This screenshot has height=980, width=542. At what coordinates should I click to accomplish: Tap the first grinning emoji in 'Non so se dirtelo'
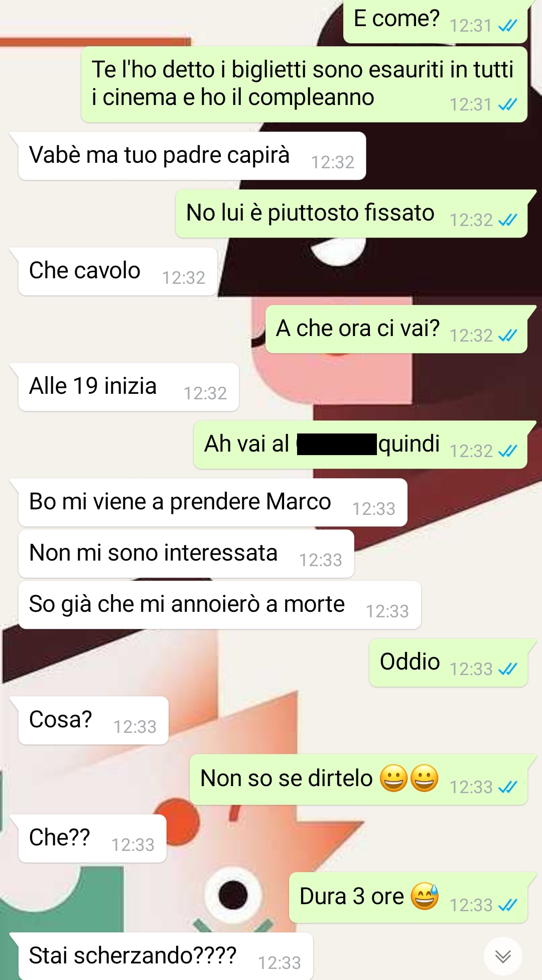click(394, 778)
